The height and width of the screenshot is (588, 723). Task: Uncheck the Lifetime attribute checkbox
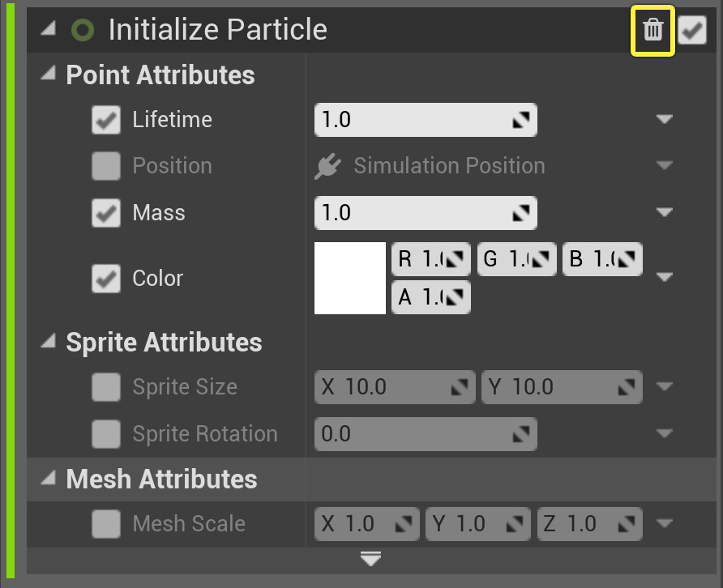[104, 119]
